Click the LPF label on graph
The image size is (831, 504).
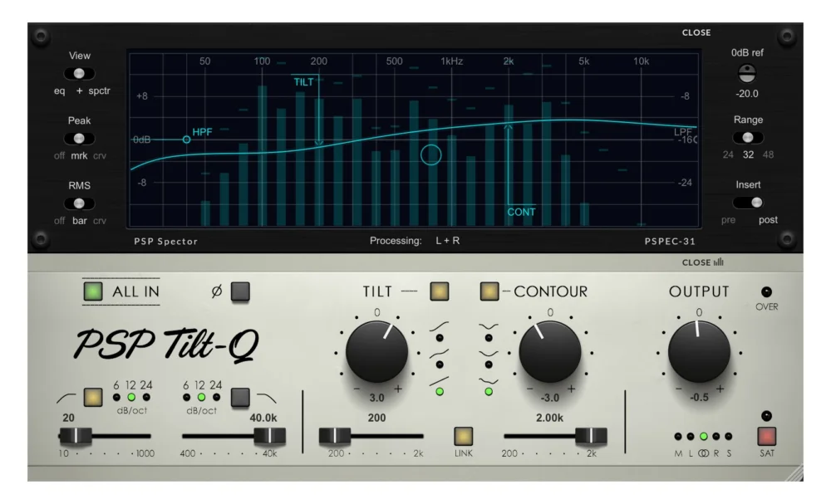(682, 132)
